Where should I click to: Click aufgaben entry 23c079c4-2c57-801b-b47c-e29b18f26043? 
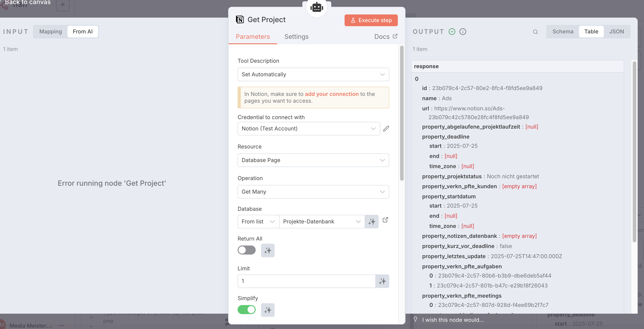click(x=492, y=285)
